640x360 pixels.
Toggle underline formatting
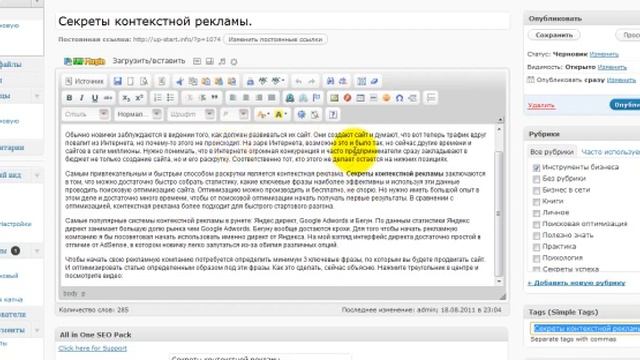95,98
